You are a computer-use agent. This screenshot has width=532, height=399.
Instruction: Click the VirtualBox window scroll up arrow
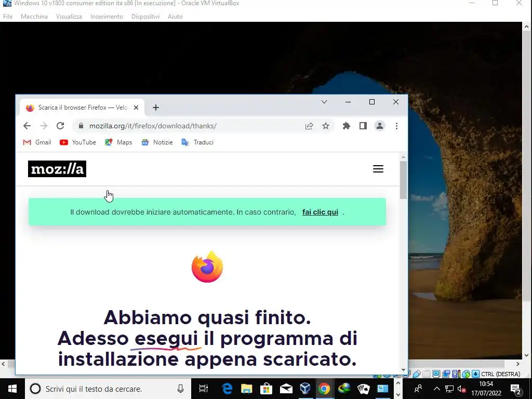point(527,26)
